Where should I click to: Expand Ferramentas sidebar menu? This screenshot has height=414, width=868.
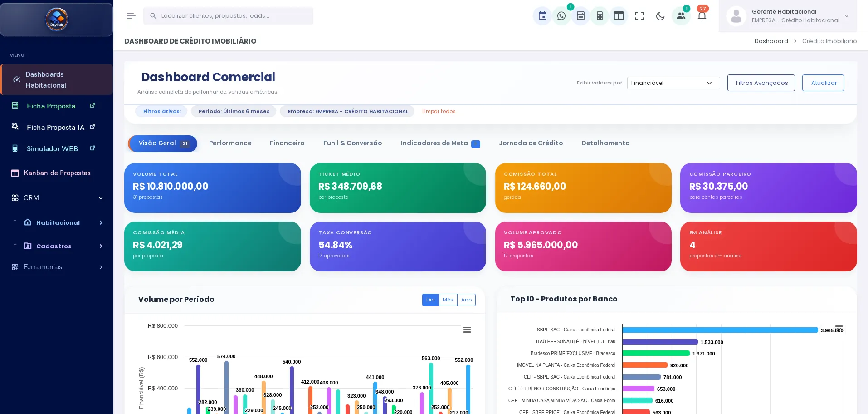coord(57,267)
